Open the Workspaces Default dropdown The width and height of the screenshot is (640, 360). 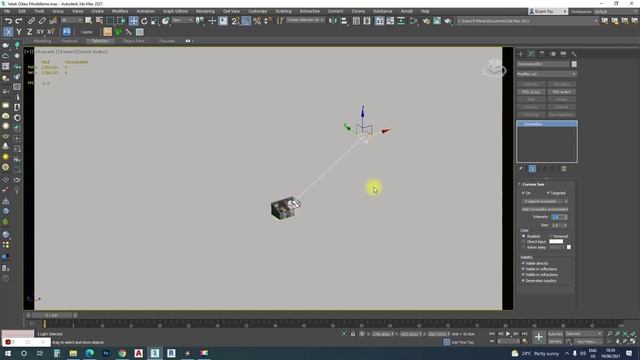[616, 11]
